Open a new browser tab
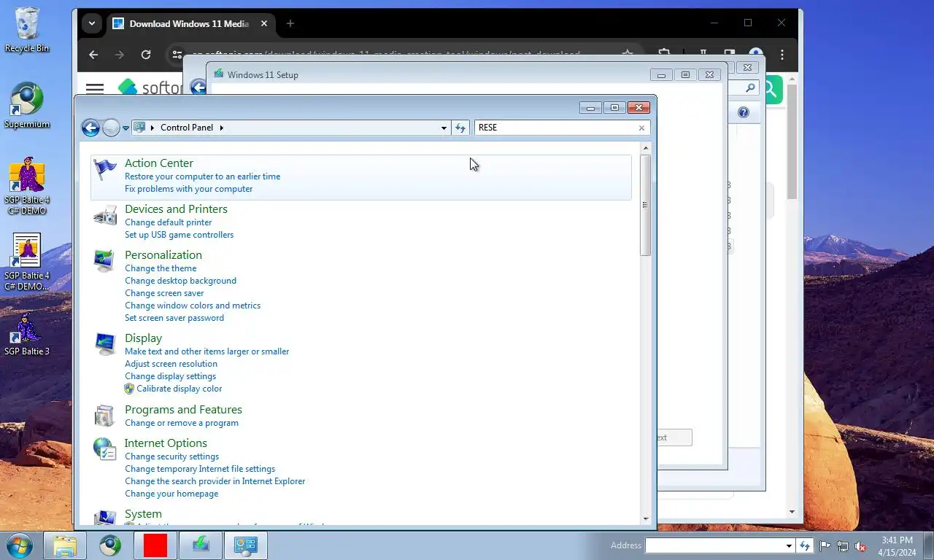The image size is (934, 560). pyautogui.click(x=290, y=23)
